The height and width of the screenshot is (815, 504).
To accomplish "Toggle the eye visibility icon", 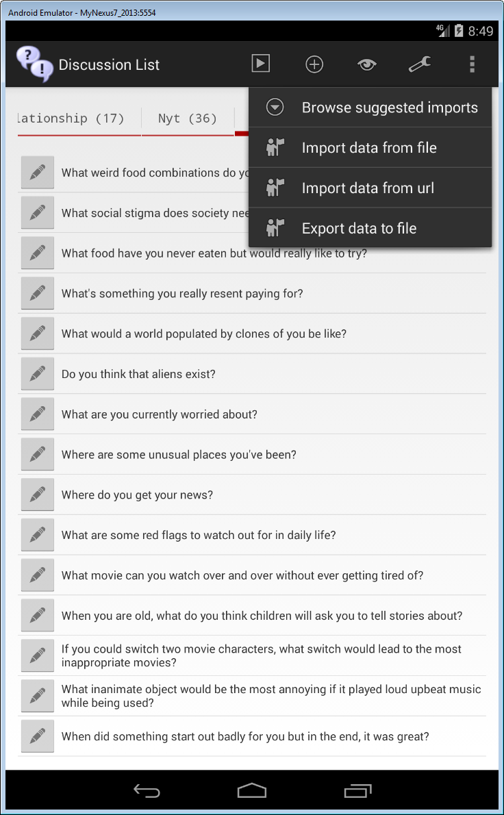I will [367, 64].
